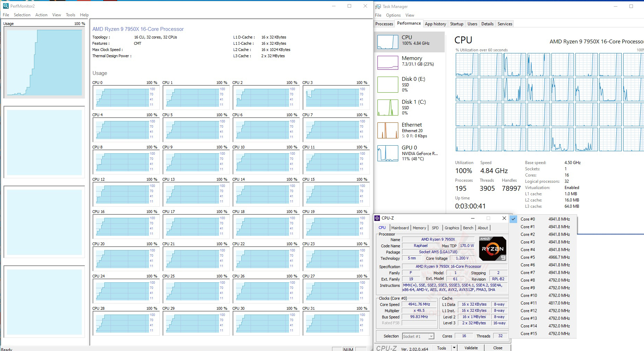
Task: Choose Core #5 at 4966.7 MHz
Action: click(x=542, y=257)
